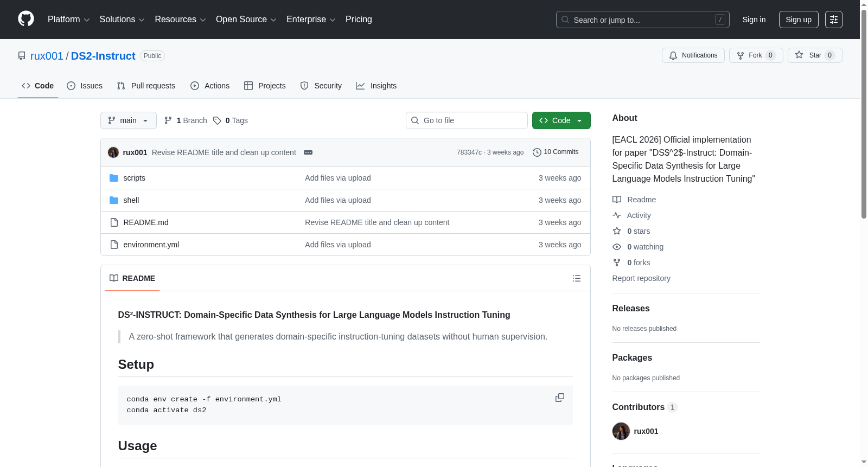Open the shell folder icon
868x467 pixels.
click(x=114, y=200)
